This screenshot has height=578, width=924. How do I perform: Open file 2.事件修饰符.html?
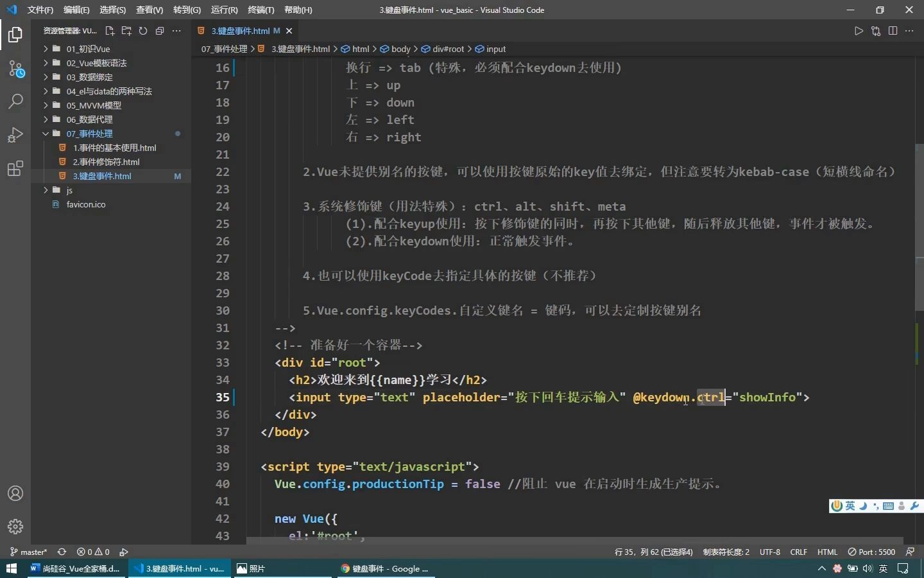106,162
